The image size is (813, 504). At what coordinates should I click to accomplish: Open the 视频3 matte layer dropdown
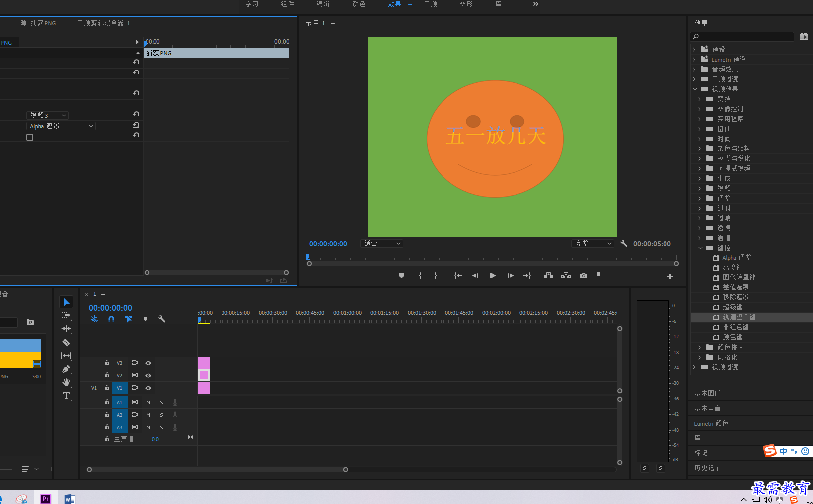tap(47, 115)
